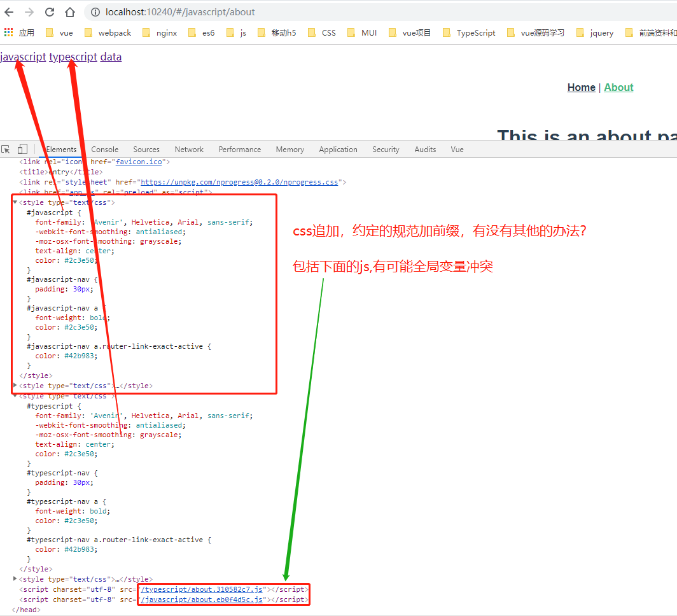The image size is (677, 616).
Task: Click the javascript link on the page
Action: (x=23, y=57)
